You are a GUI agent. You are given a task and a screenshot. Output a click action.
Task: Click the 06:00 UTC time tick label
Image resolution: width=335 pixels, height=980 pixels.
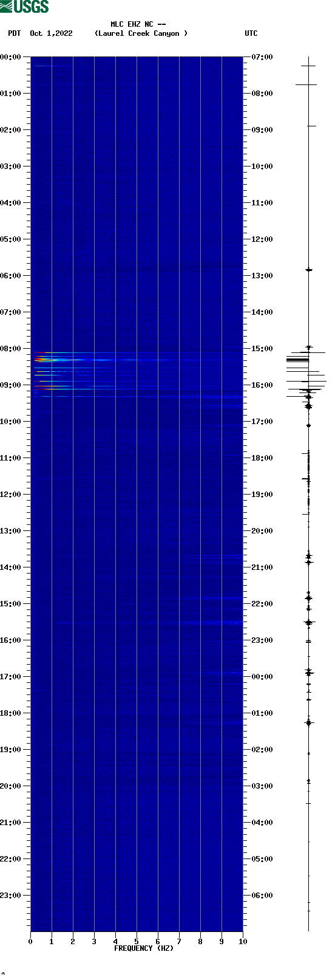pos(262,896)
